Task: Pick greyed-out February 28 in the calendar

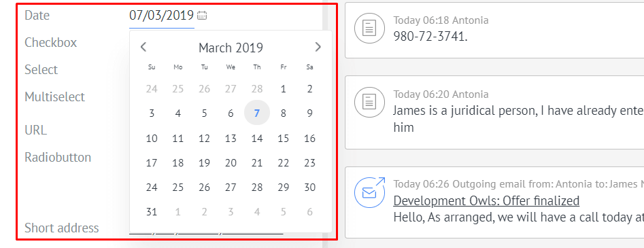Action: pyautogui.click(x=257, y=89)
